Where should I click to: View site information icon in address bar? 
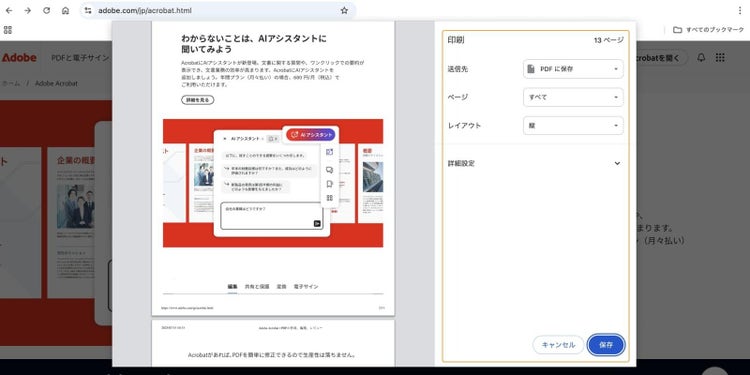click(88, 11)
